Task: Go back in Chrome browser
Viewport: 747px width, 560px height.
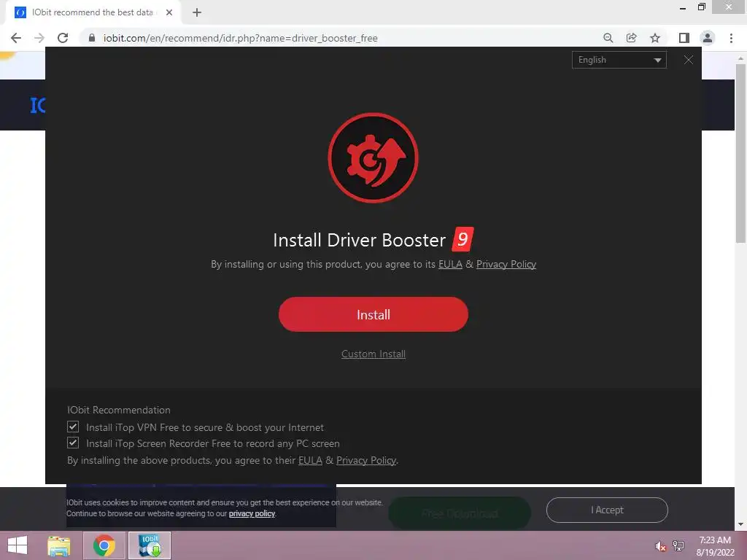Action: click(16, 38)
